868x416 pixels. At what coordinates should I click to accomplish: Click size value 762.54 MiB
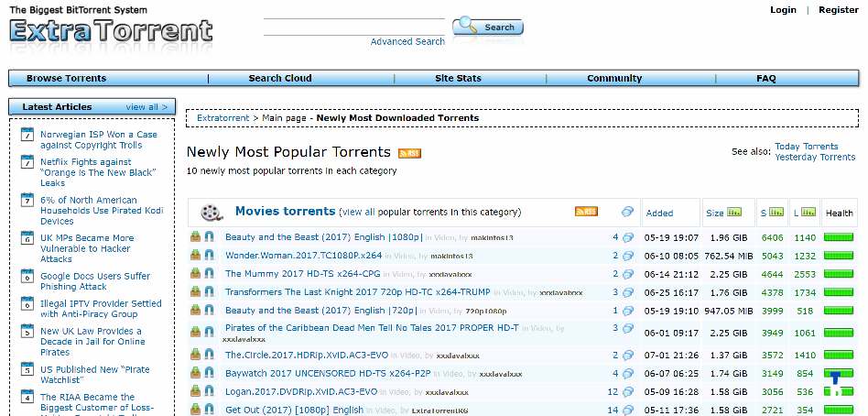pyautogui.click(x=729, y=256)
